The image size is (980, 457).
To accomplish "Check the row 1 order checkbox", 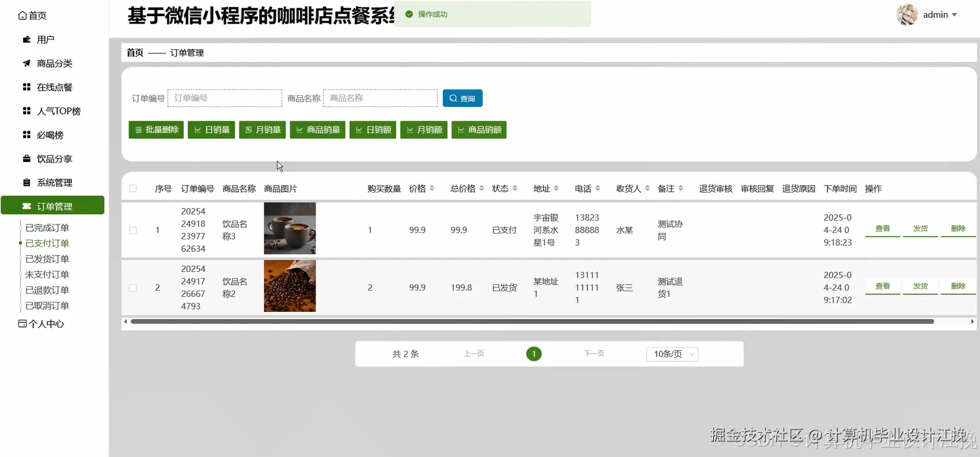I will 133,230.
